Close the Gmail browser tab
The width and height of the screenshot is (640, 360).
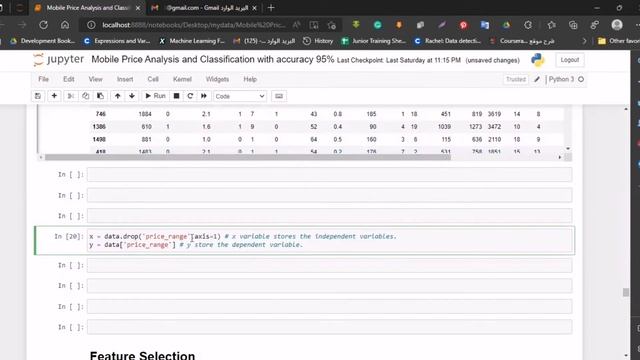pyautogui.click(x=255, y=8)
